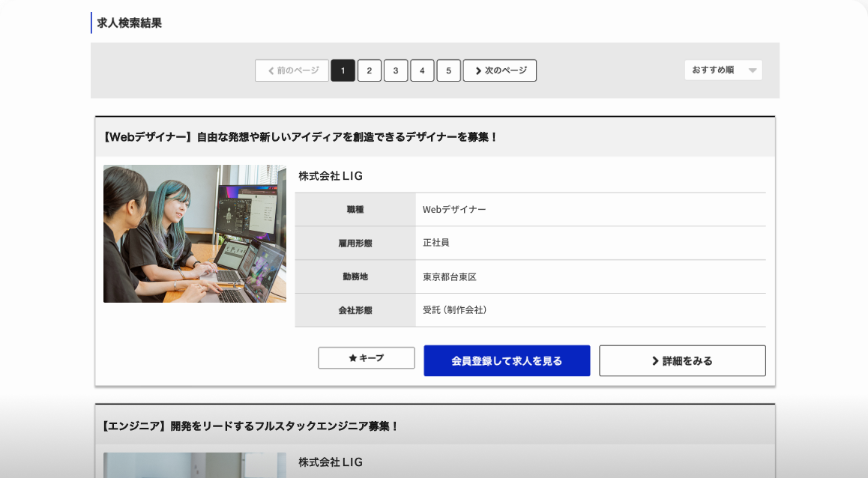
Task: Click the 職種 row label
Action: 355,210
